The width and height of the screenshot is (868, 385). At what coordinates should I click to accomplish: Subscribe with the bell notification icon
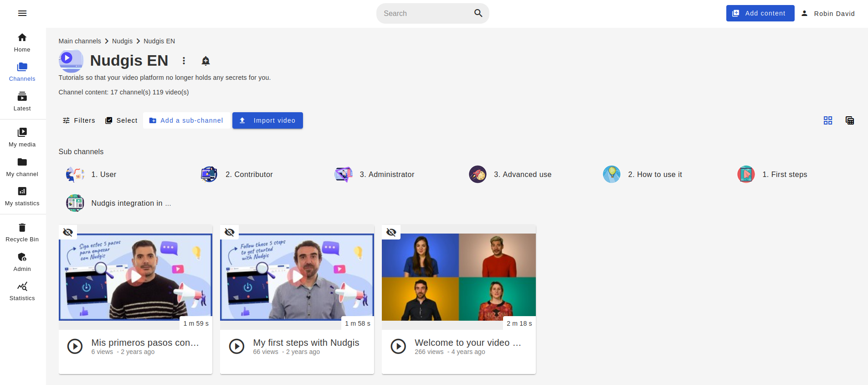tap(205, 61)
